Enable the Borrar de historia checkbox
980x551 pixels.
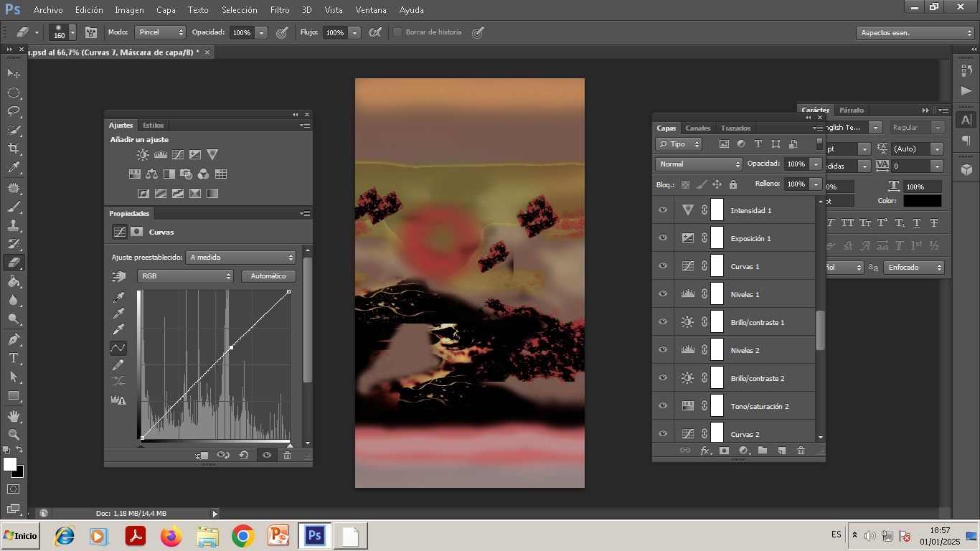pyautogui.click(x=397, y=32)
